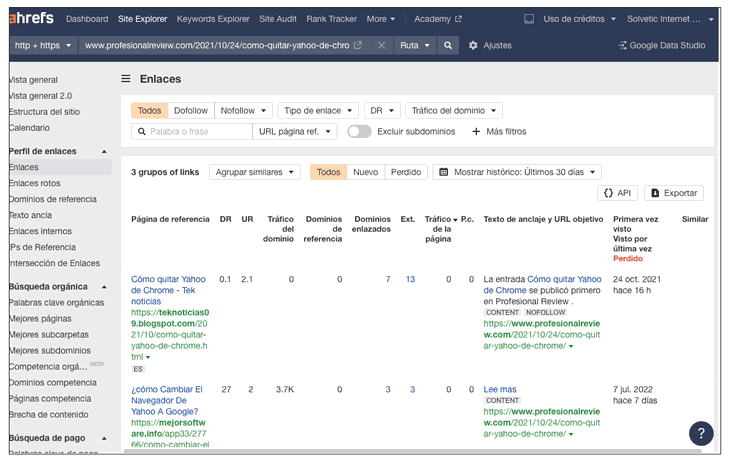Switch to the Perdido tab
This screenshot has width=730, height=464.
pos(405,172)
